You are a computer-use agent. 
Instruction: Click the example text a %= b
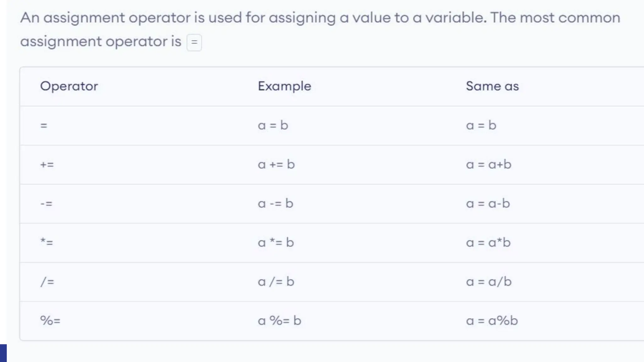point(279,321)
